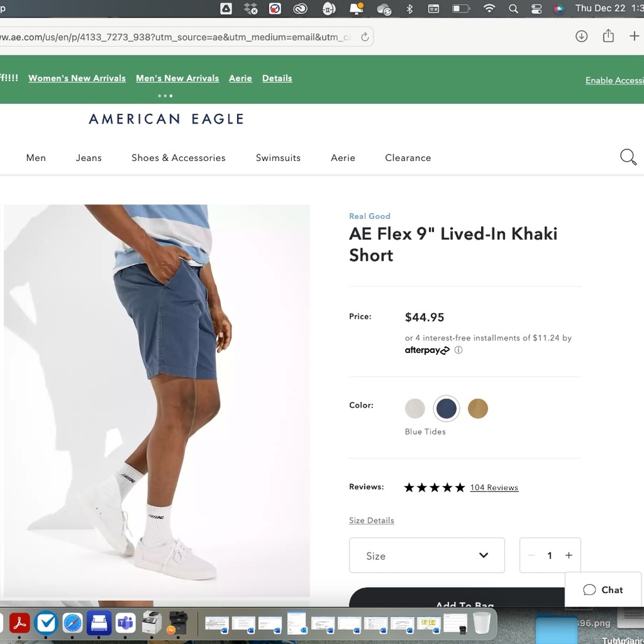The image size is (644, 644).
Task: Open the 104 Reviews link
Action: point(494,488)
